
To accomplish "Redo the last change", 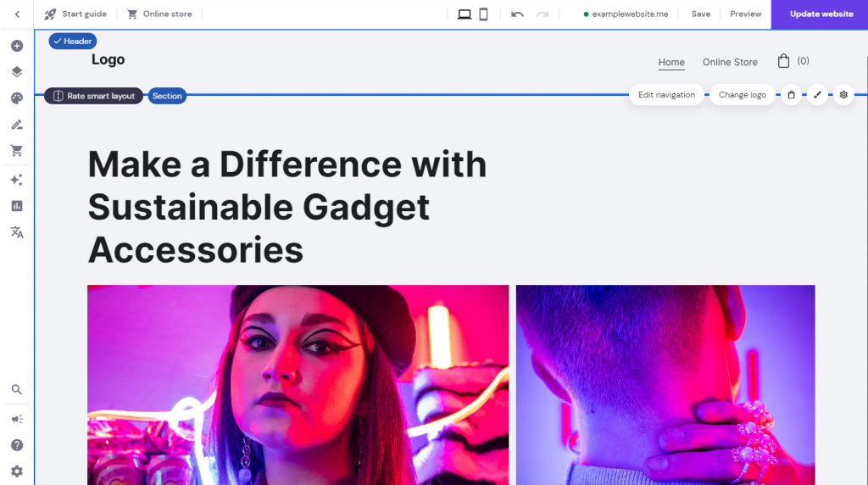I will coord(542,14).
